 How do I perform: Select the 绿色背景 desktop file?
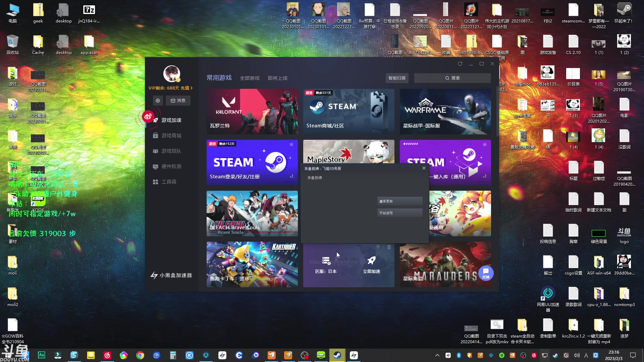coord(599,236)
